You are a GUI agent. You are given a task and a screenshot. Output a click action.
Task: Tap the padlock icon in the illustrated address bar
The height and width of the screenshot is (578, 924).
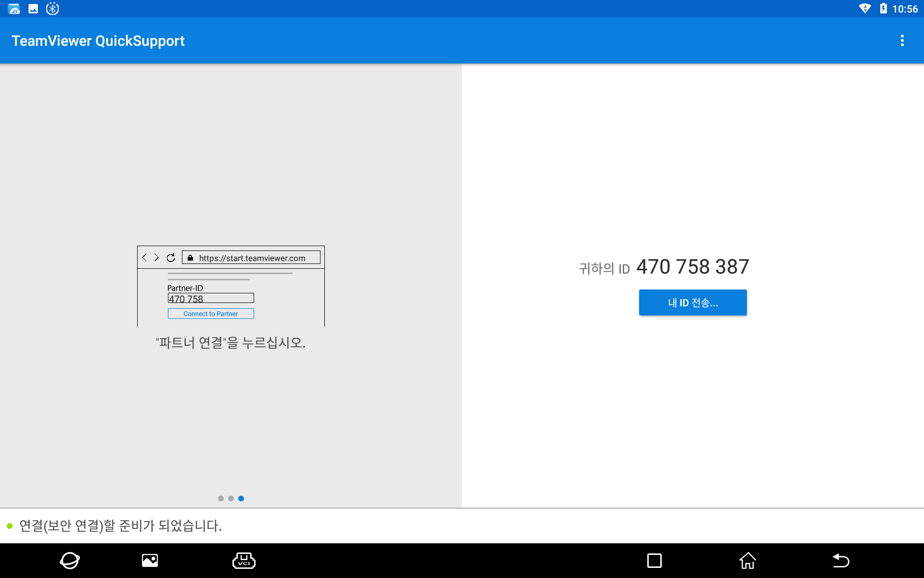(x=190, y=258)
